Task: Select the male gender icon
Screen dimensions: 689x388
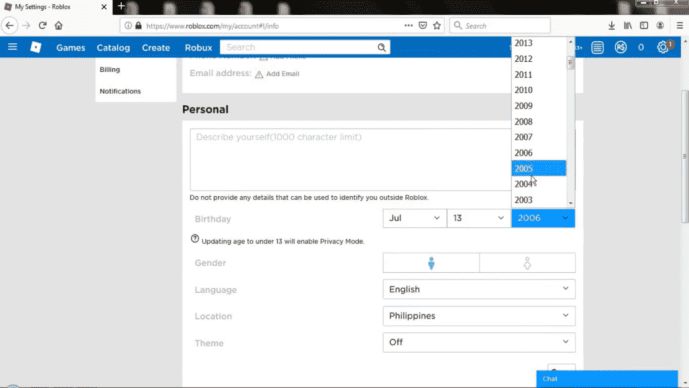Action: point(431,263)
